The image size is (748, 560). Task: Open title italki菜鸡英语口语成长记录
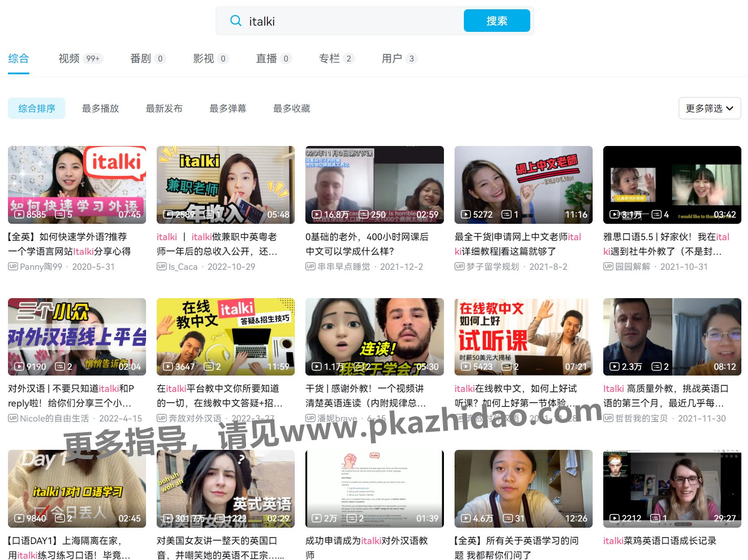(659, 541)
